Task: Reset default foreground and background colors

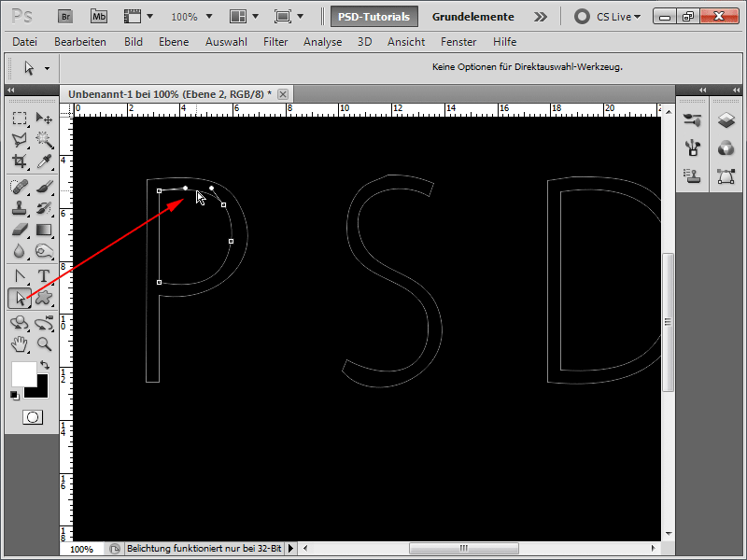Action: pyautogui.click(x=15, y=395)
